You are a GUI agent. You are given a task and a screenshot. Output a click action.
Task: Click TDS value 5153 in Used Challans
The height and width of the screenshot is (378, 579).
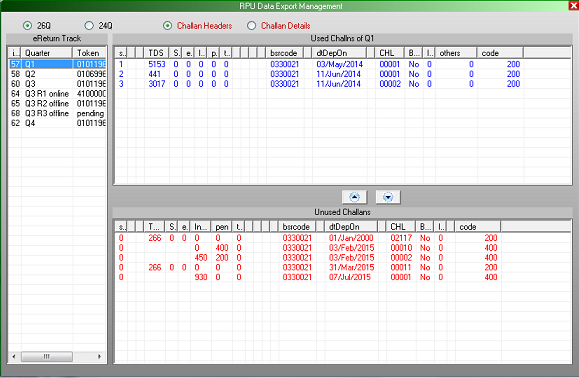(157, 64)
